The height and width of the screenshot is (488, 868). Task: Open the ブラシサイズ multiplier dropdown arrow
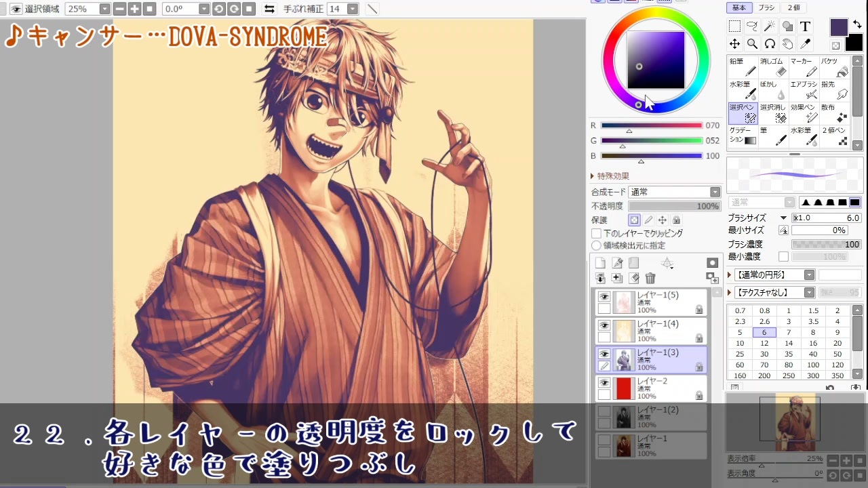[783, 218]
